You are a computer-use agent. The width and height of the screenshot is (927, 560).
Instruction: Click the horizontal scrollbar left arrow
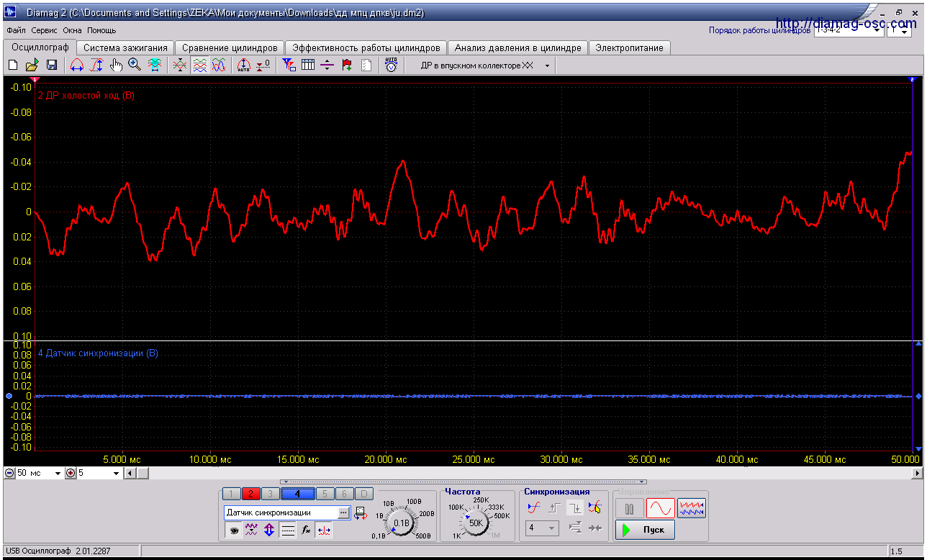(130, 474)
